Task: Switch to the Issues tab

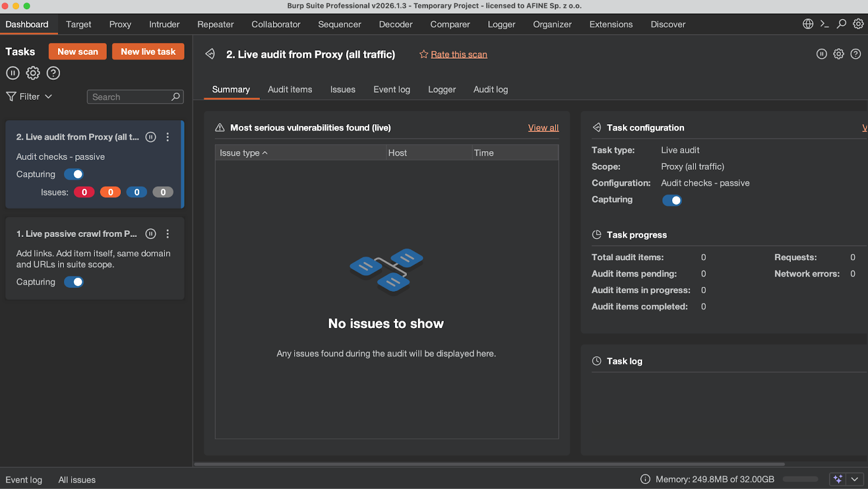Action: (x=343, y=89)
